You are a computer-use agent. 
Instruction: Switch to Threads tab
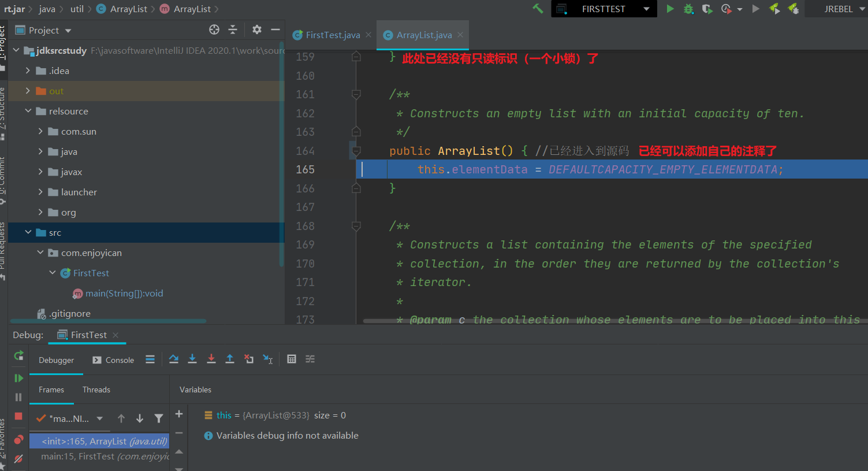click(x=96, y=390)
